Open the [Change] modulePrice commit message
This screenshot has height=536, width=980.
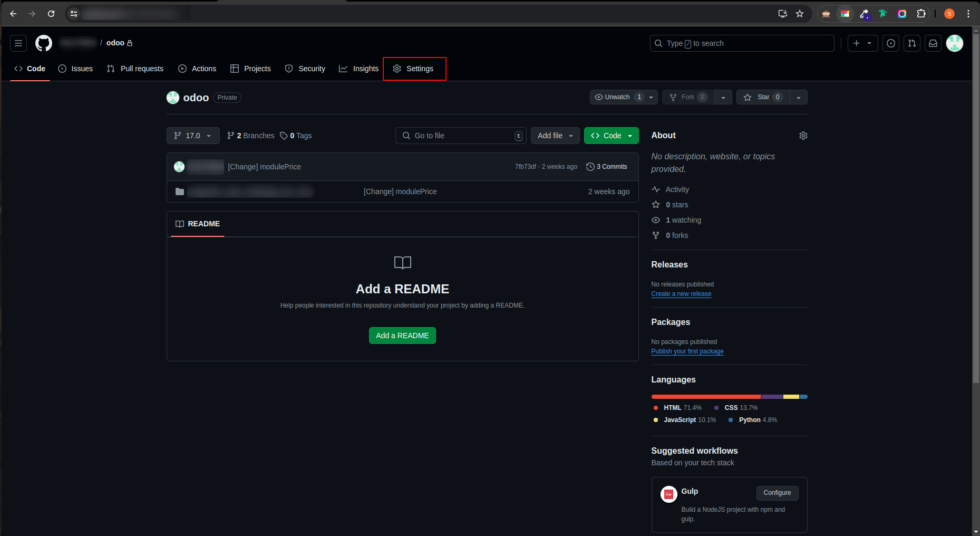tap(264, 167)
